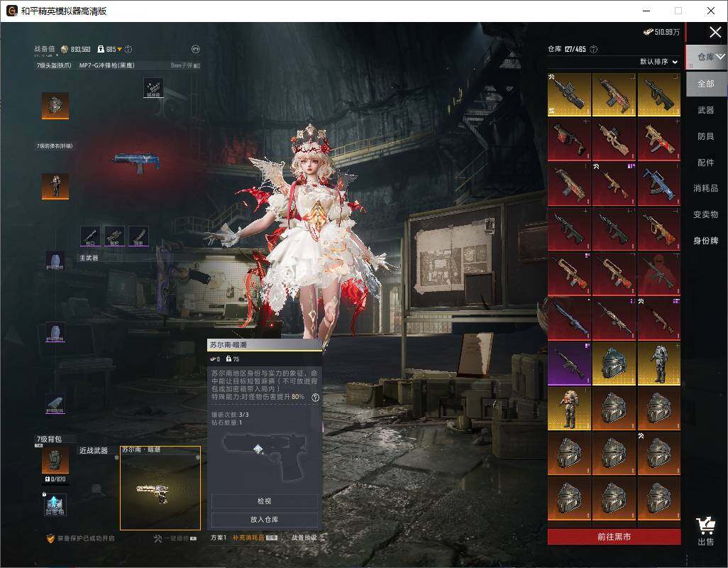Select the purple-background rifle item

pyautogui.click(x=569, y=364)
